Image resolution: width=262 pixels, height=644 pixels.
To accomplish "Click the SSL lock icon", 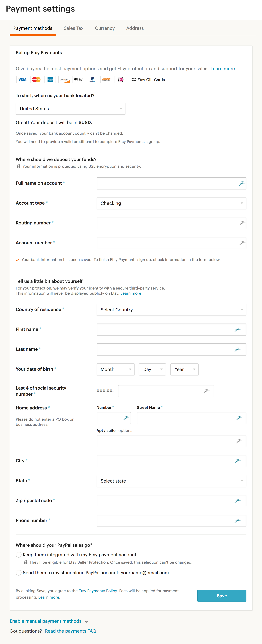I will [x=18, y=166].
